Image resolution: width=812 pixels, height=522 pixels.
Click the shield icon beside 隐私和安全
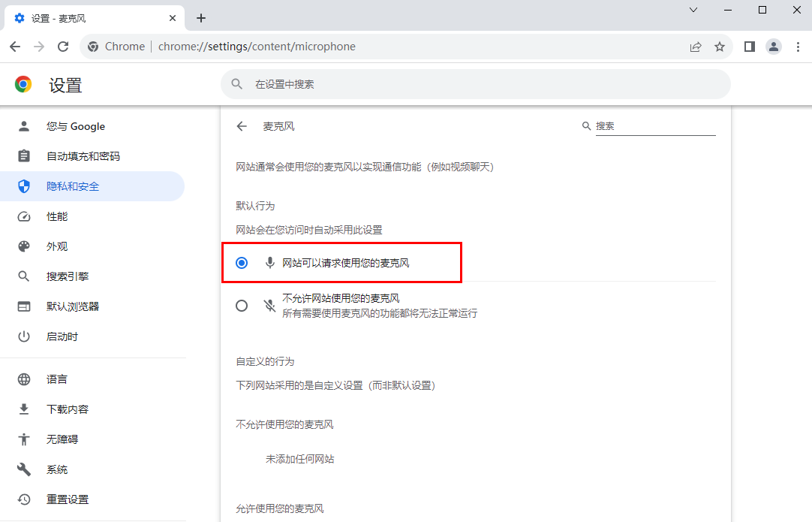[24, 186]
